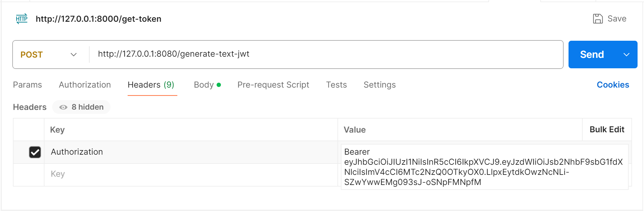Expand the Send button options arrow
Viewport: 644px width, 211px height.
pos(627,55)
